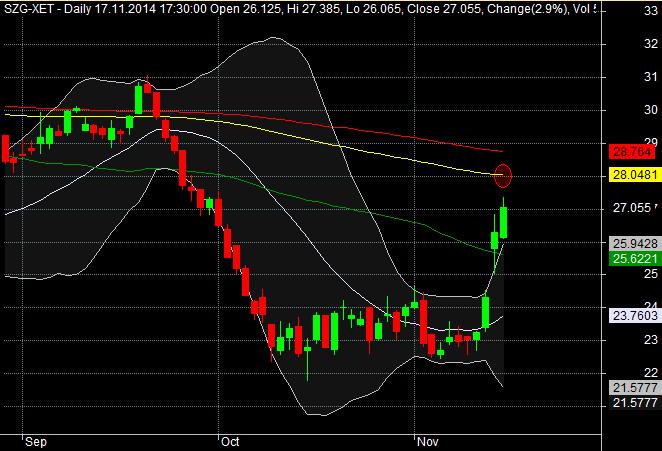Select the 27.055 last price label
Image resolution: width=662 pixels, height=451 pixels.
point(632,208)
